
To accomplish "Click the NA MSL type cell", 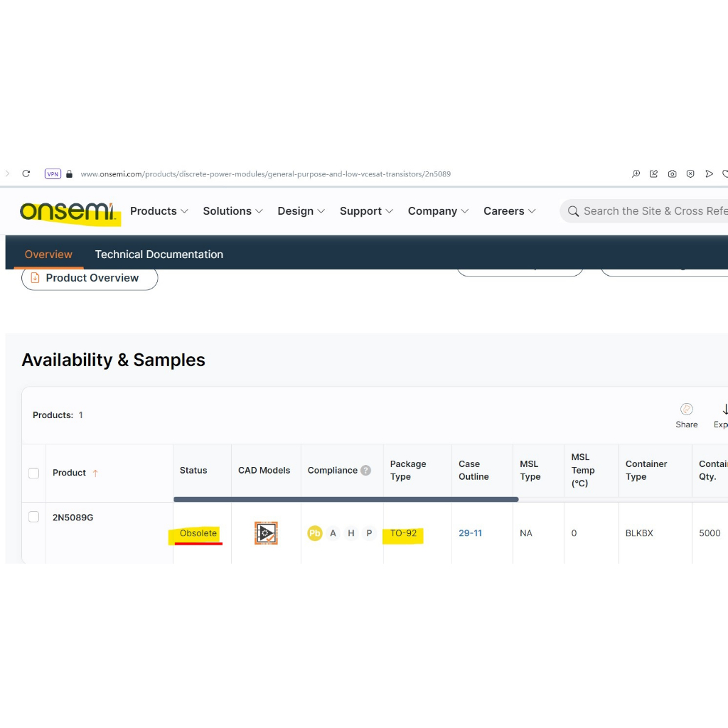I will (x=525, y=533).
